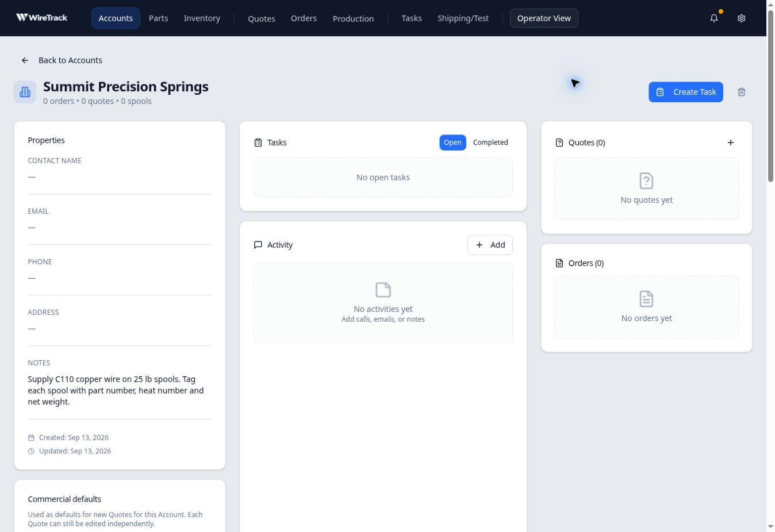The width and height of the screenshot is (775, 532).
Task: Click the document icon above No orders yet
Action: [x=646, y=299]
